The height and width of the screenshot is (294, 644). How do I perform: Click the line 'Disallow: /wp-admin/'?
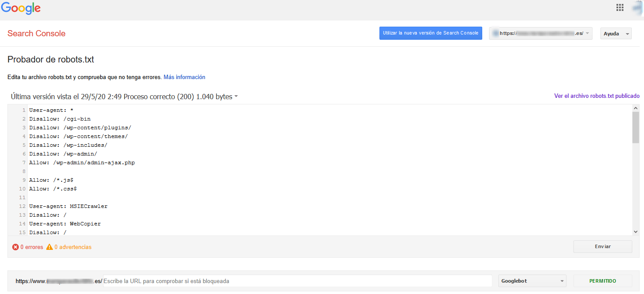click(63, 154)
